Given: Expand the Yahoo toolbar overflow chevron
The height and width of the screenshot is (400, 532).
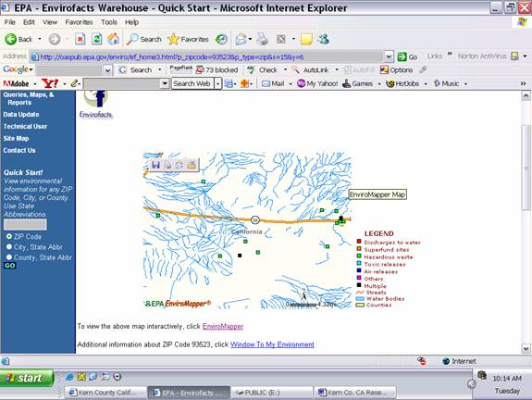Looking at the screenshot, I should point(523,83).
